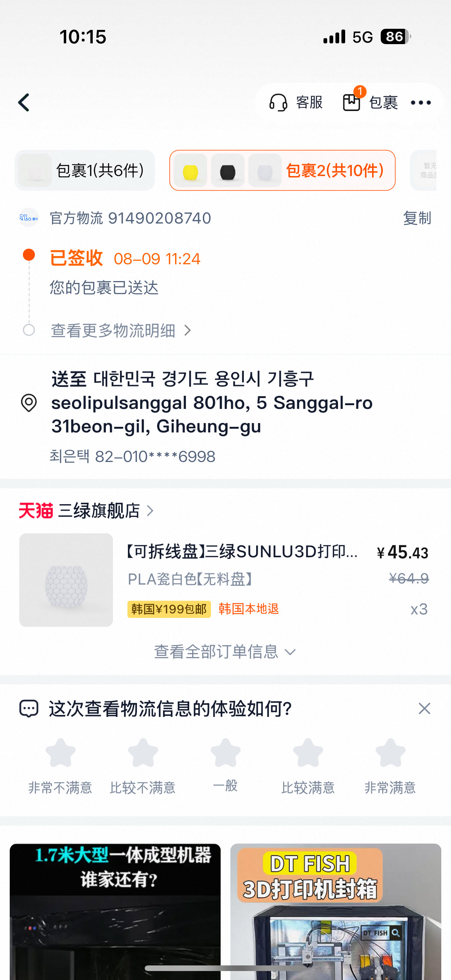Open the PLA filament product thumbnail
The image size is (451, 980).
coord(66,580)
